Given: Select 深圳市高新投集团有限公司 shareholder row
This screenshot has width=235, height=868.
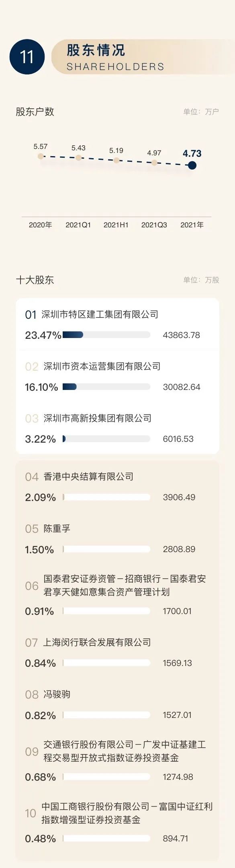Looking at the screenshot, I should (117, 429).
